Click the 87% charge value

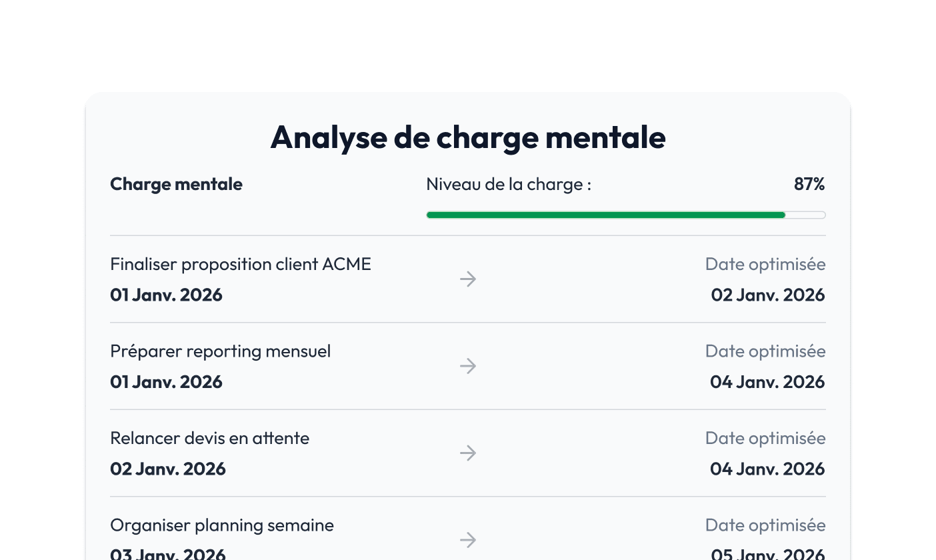(x=809, y=184)
